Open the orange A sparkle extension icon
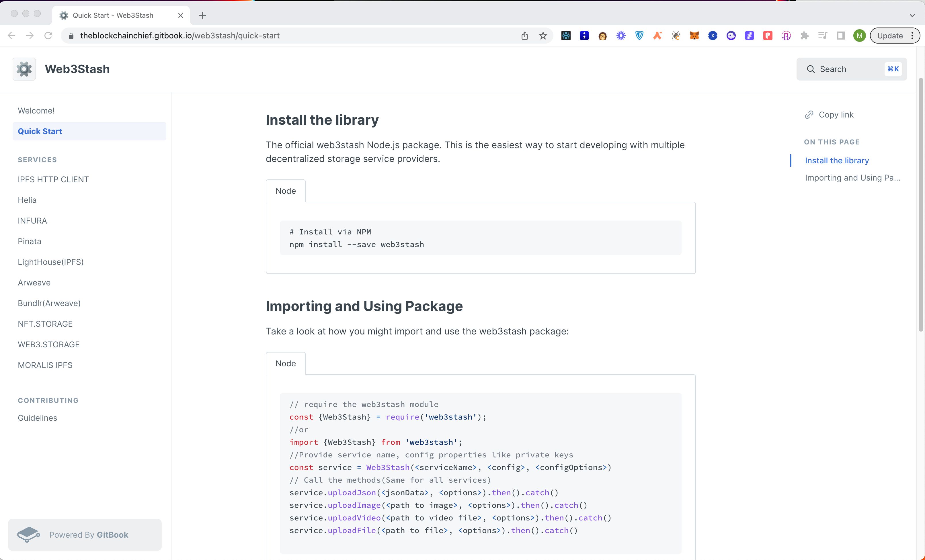 pos(658,36)
